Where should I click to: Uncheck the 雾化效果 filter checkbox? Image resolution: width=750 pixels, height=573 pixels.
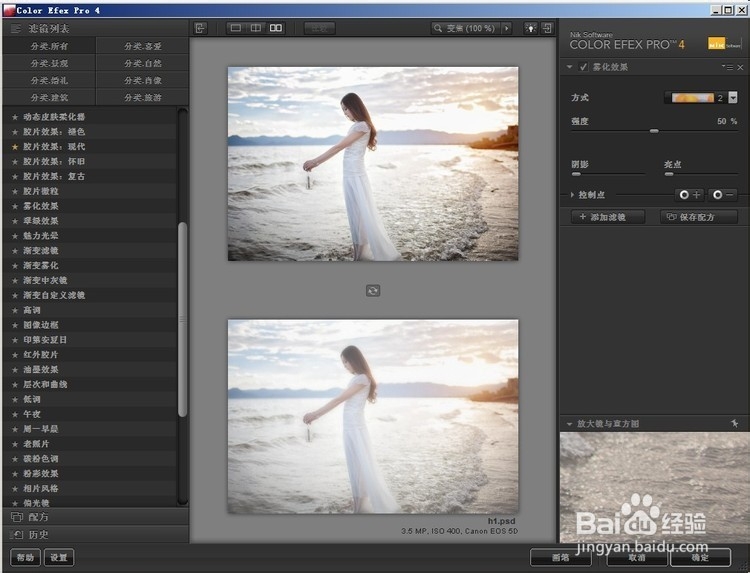[x=583, y=67]
